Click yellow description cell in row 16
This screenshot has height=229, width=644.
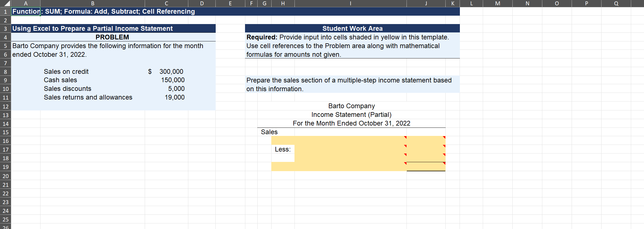339,140
